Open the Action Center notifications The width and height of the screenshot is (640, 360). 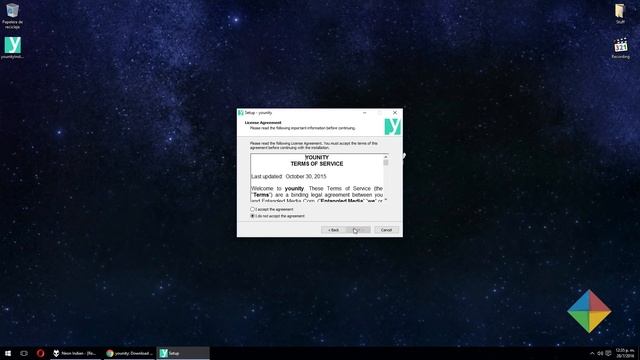click(608, 353)
